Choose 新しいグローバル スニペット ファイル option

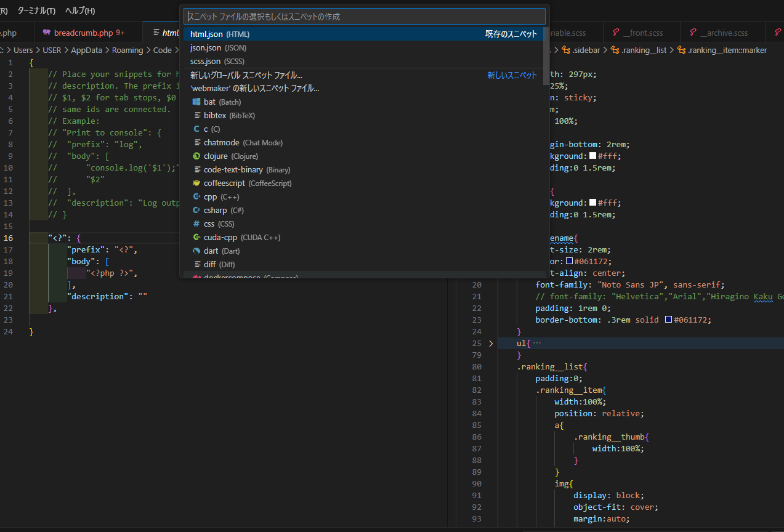pyautogui.click(x=246, y=75)
